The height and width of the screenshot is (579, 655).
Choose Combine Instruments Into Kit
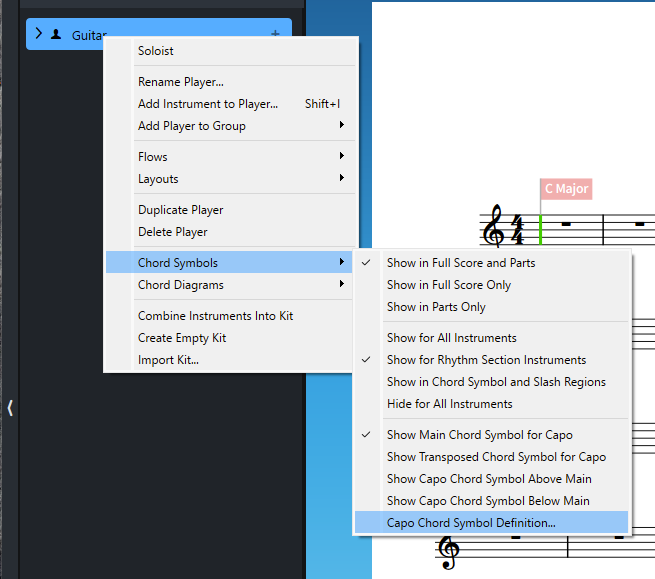pos(229,316)
